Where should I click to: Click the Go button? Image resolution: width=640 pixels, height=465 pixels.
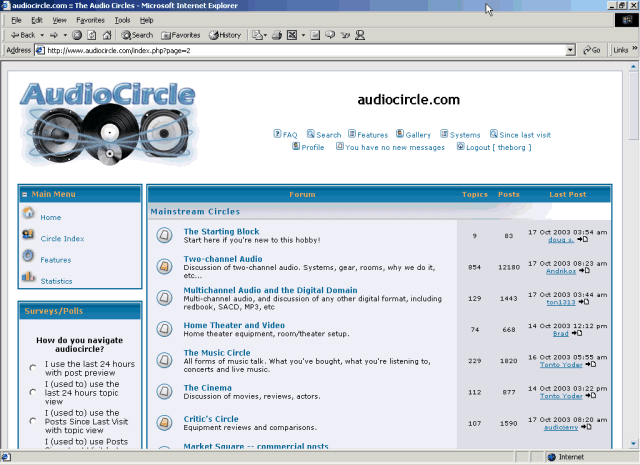[x=592, y=50]
